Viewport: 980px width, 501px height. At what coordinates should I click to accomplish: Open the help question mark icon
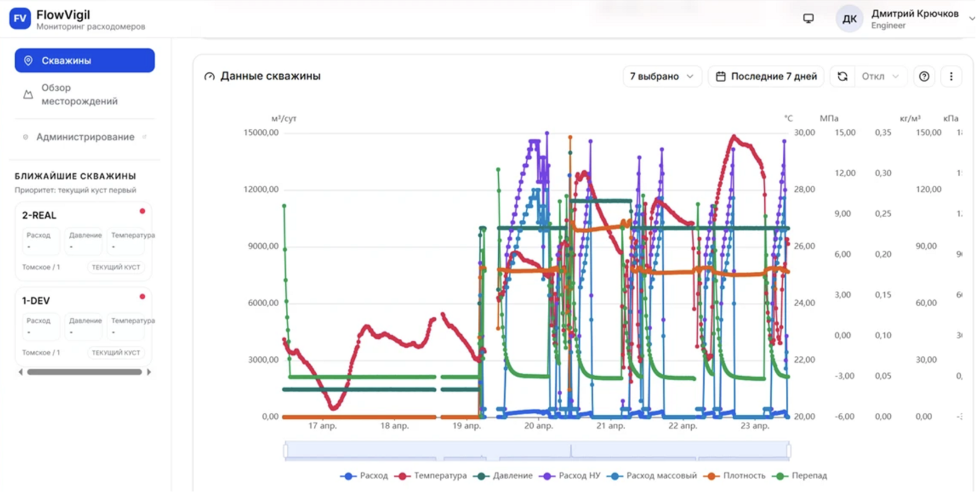tap(924, 76)
